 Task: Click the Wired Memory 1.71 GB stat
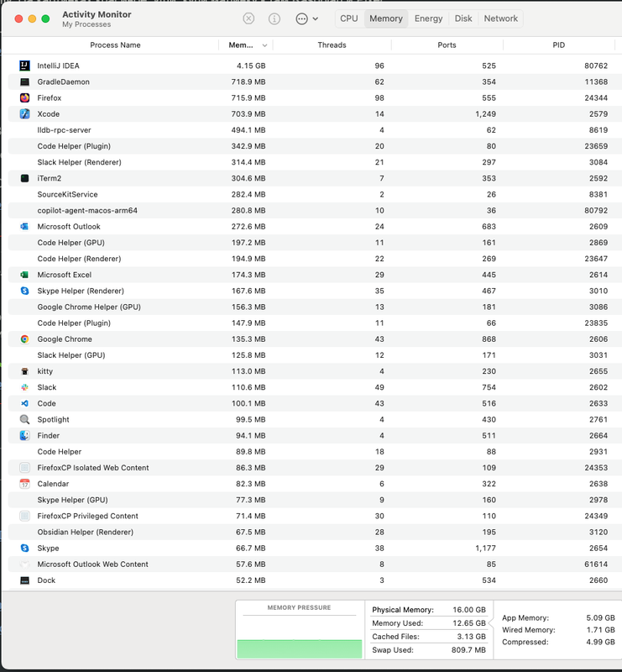coord(558,629)
